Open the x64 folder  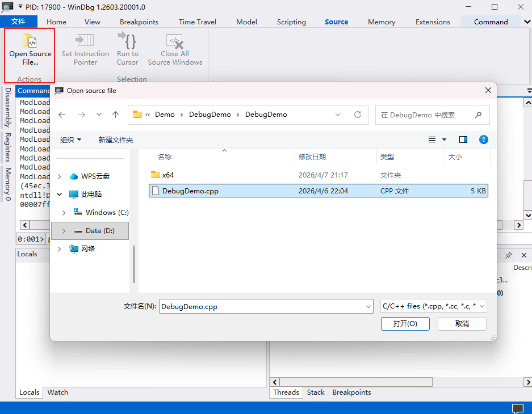[167, 175]
